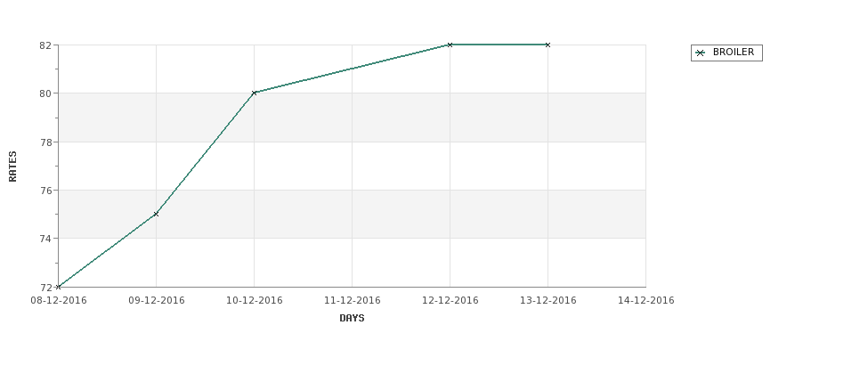Click the data point marker at 09-12-2016
The width and height of the screenshot is (868, 382).
tap(156, 214)
